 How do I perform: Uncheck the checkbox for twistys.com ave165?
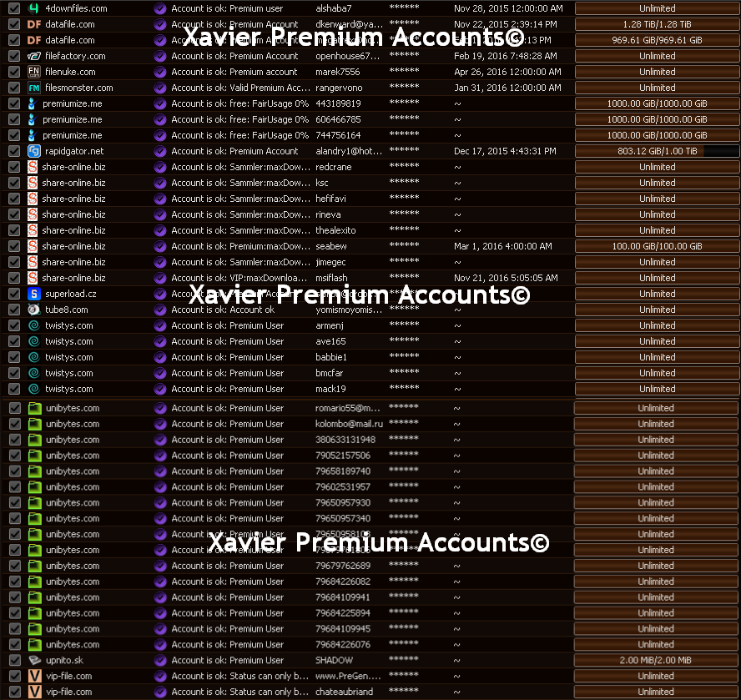click(x=14, y=341)
